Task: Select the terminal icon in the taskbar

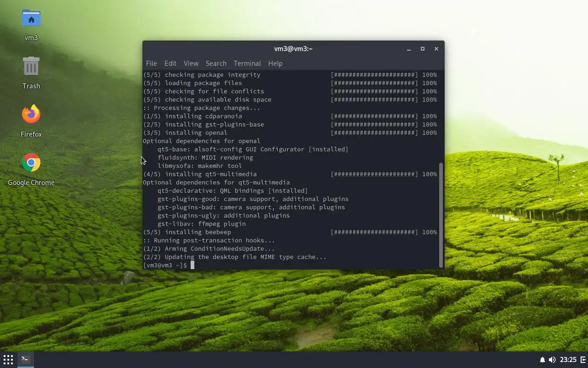Action: 26,360
